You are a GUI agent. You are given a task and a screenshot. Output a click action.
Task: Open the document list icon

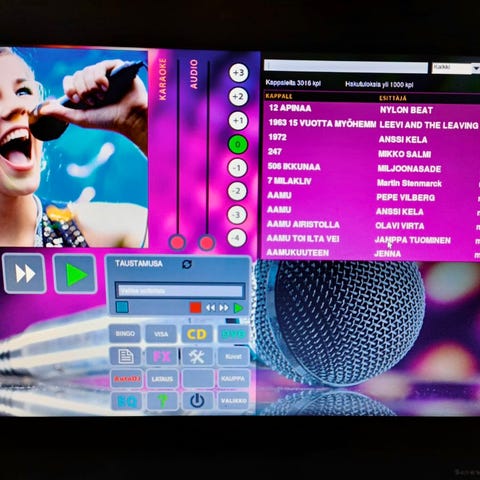(125, 356)
